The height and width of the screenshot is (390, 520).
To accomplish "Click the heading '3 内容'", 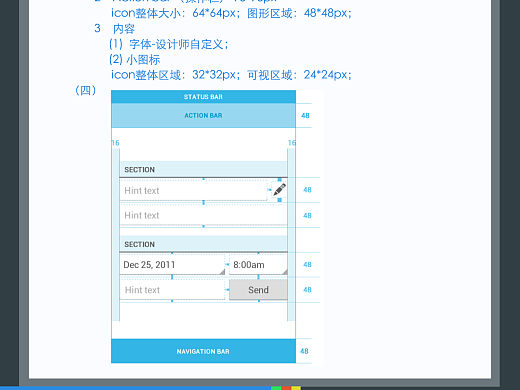I will (x=114, y=29).
